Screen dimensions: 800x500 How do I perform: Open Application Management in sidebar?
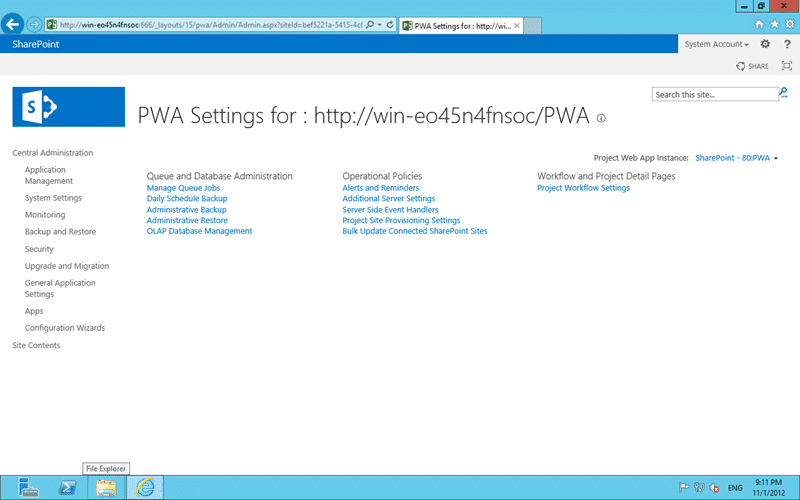[x=49, y=175]
